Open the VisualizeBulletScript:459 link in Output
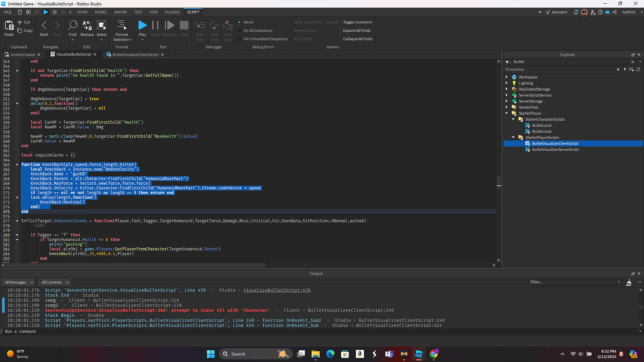 (x=277, y=290)
